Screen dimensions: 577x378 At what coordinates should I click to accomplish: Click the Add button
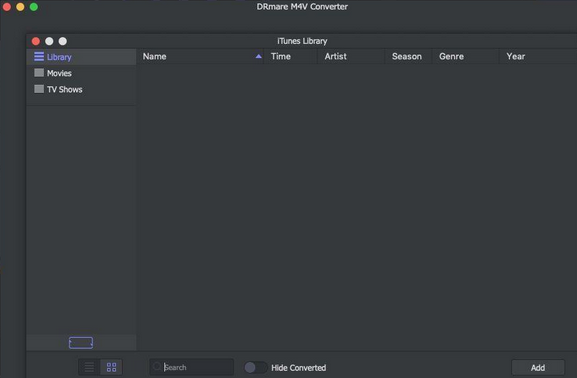(x=538, y=367)
